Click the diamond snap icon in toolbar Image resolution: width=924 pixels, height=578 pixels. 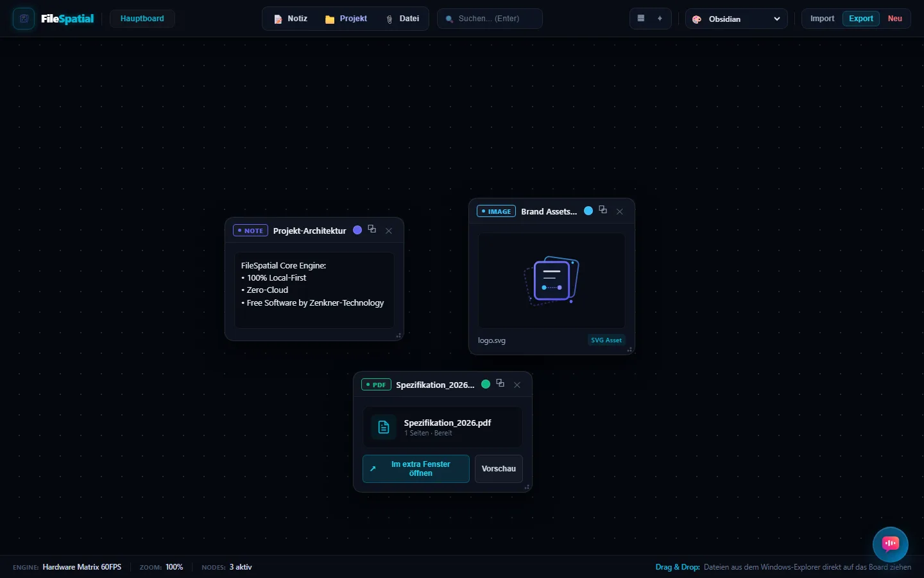tap(660, 19)
